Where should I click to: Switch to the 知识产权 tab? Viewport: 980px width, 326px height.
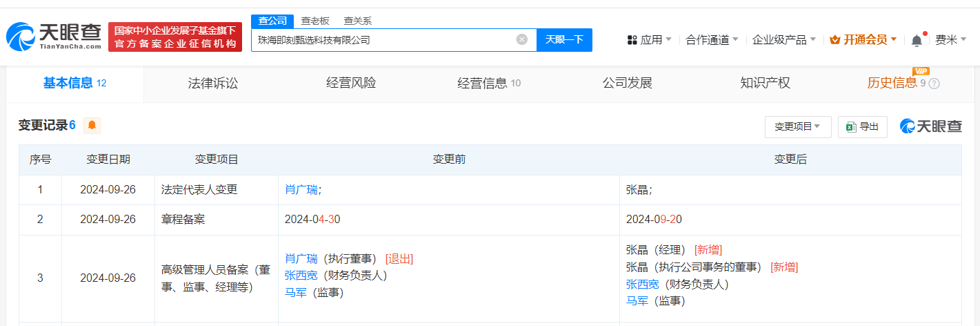point(765,84)
